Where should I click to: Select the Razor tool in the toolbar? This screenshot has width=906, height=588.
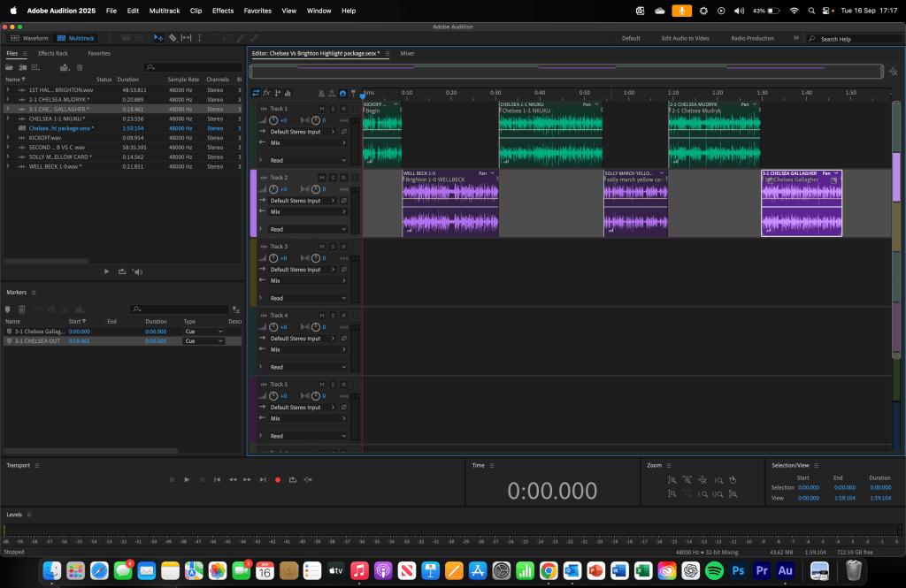(x=173, y=38)
